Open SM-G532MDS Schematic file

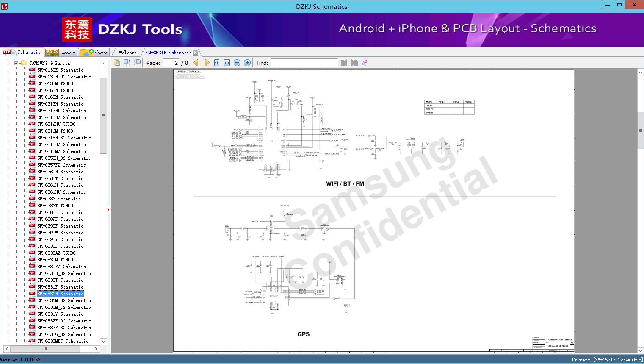click(63, 341)
